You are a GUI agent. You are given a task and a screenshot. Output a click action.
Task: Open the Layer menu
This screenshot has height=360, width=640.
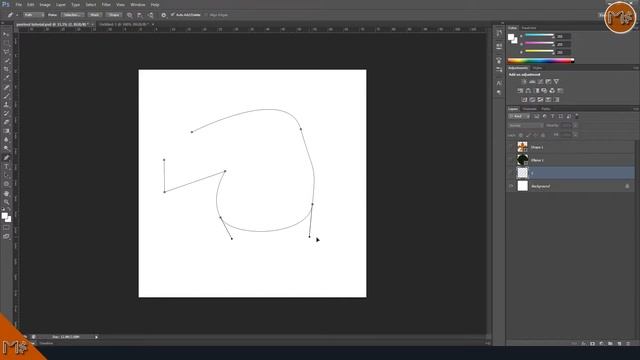point(61,4)
